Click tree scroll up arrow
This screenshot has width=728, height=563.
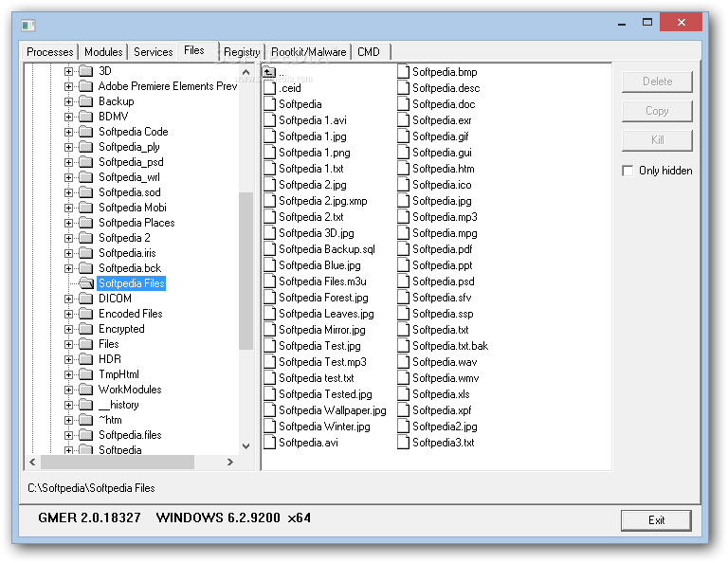point(246,72)
